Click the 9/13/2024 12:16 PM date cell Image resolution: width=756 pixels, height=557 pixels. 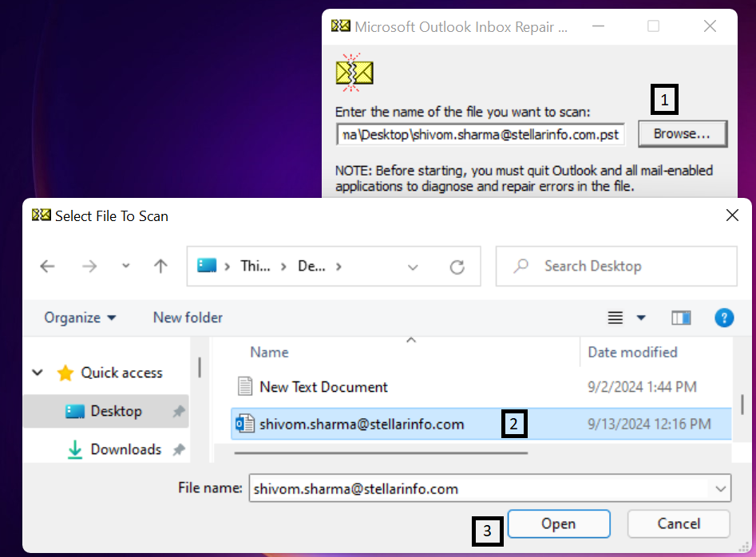(649, 424)
